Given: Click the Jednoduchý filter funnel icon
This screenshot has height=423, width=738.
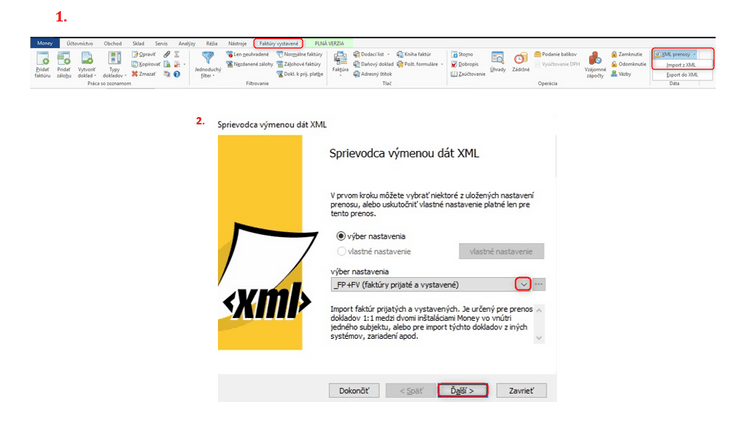Looking at the screenshot, I should click(x=207, y=59).
